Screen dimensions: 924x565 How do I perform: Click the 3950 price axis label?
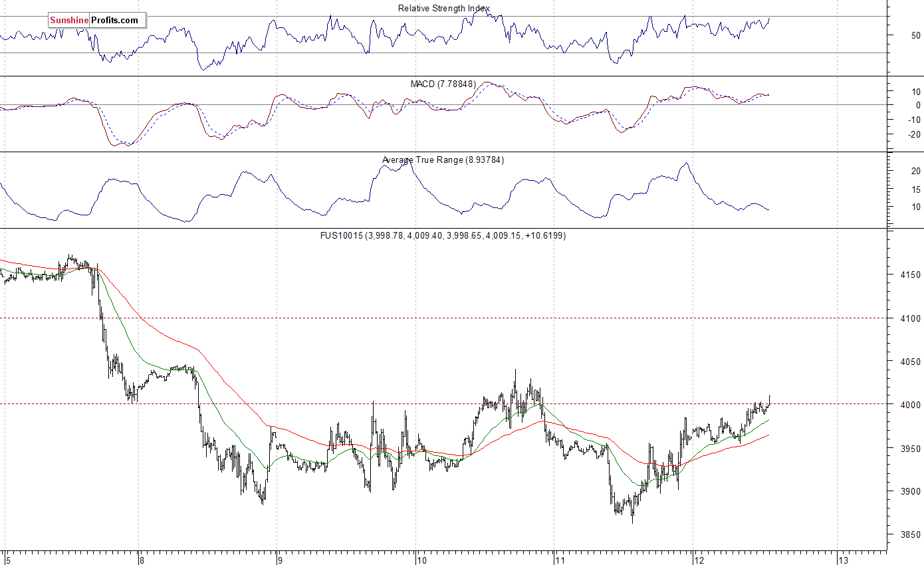(x=910, y=449)
